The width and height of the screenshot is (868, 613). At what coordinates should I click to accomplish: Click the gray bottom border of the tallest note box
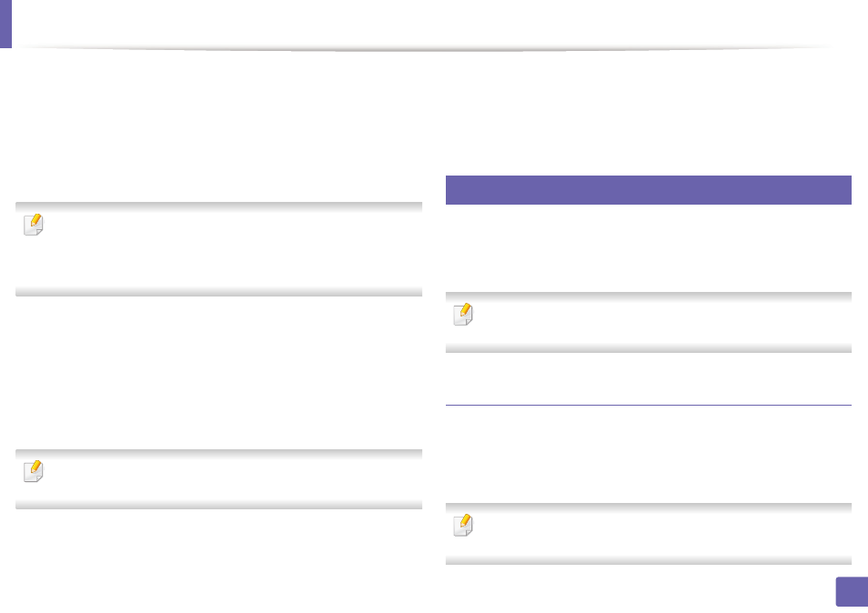[218, 292]
